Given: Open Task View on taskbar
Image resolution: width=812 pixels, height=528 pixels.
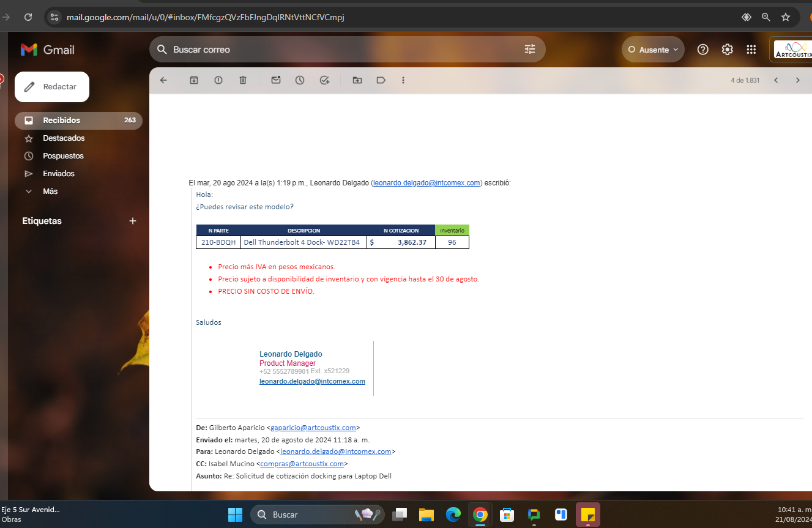Looking at the screenshot, I should click(400, 515).
